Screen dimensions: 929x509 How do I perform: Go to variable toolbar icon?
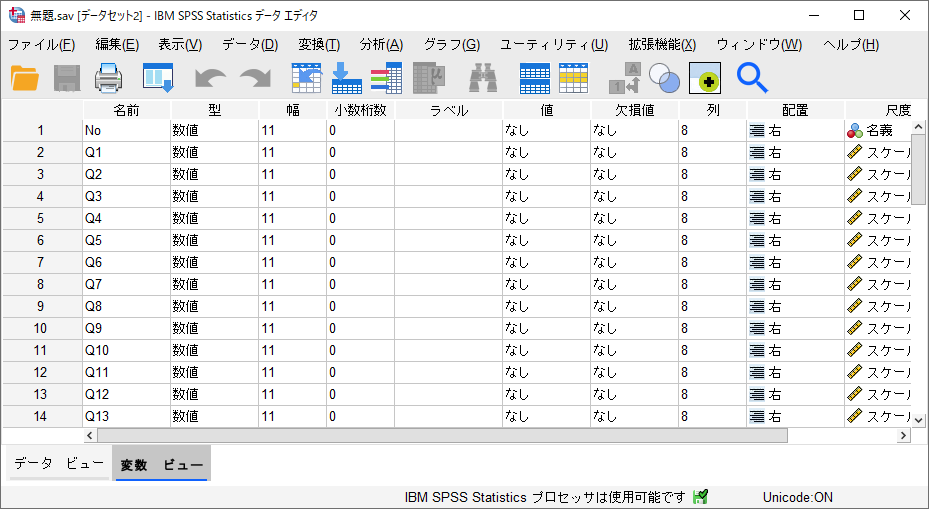pyautogui.click(x=347, y=78)
